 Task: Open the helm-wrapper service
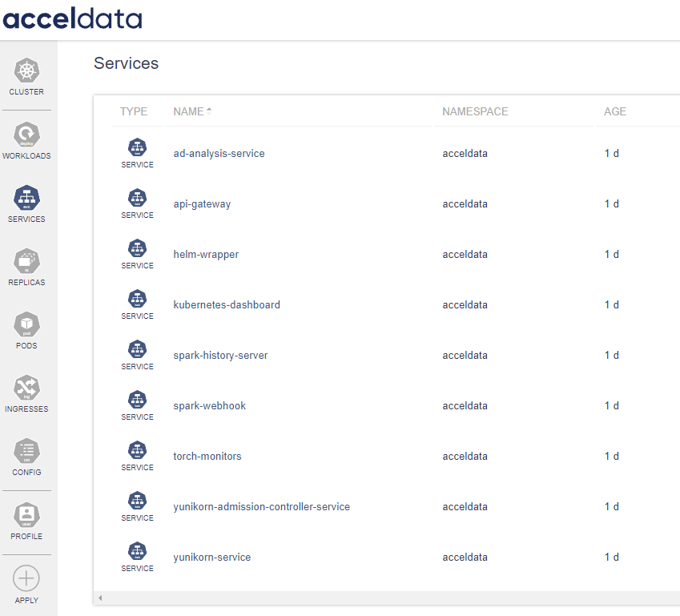click(x=206, y=254)
